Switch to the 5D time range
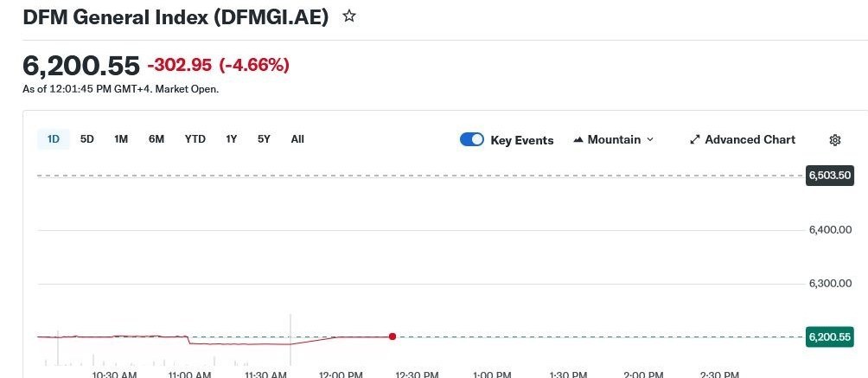The height and width of the screenshot is (378, 868). 87,139
